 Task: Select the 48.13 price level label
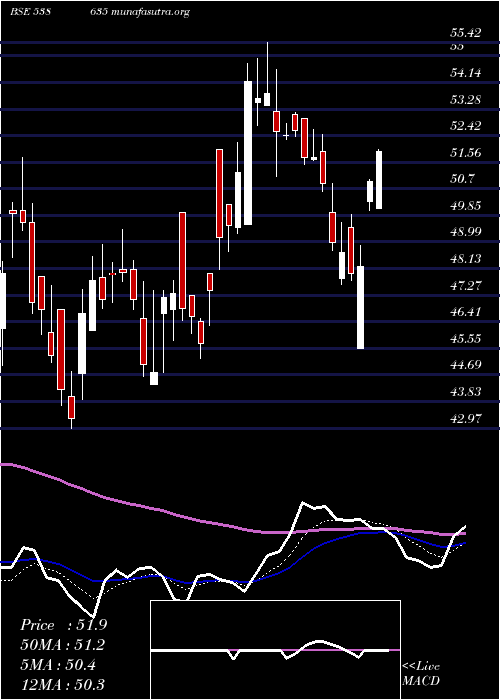pos(466,258)
